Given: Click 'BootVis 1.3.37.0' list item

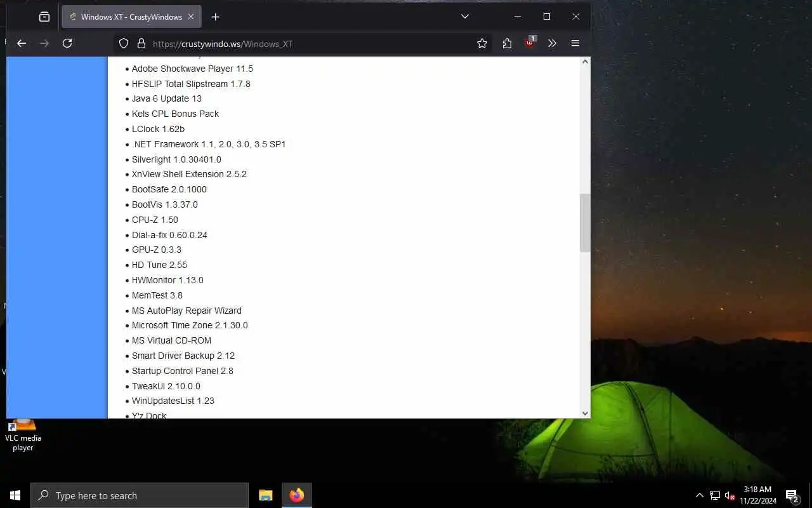Looking at the screenshot, I should click(x=165, y=204).
